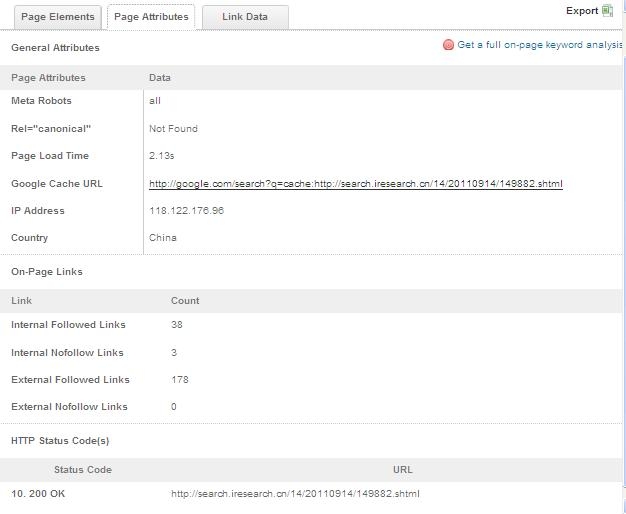The height and width of the screenshot is (514, 626).
Task: Open the Google Cache URL link
Action: point(356,184)
